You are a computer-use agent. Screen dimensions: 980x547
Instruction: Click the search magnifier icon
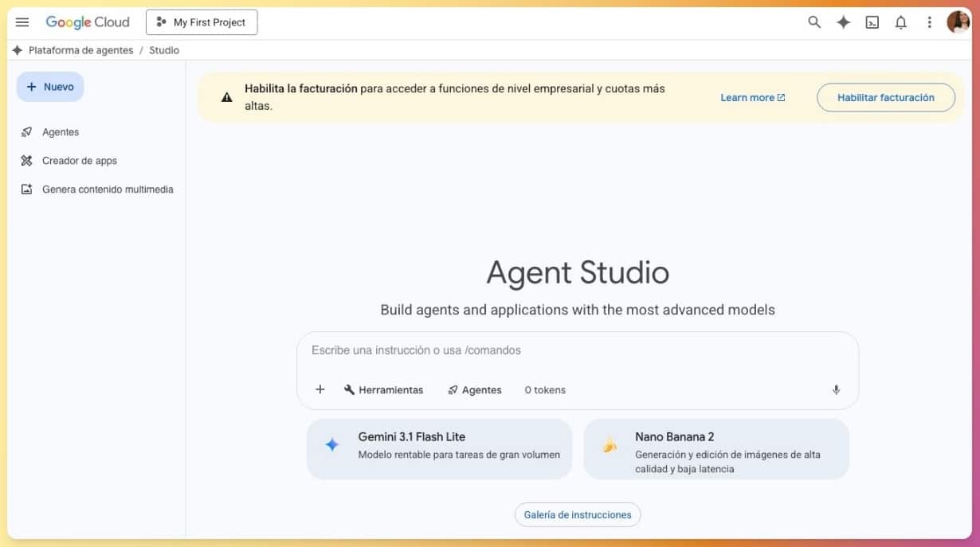814,22
